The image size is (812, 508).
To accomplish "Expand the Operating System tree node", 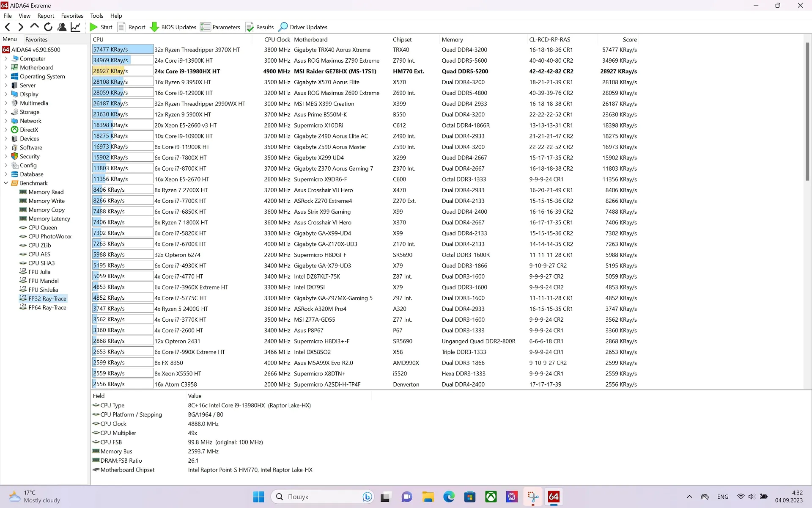I will coord(6,76).
